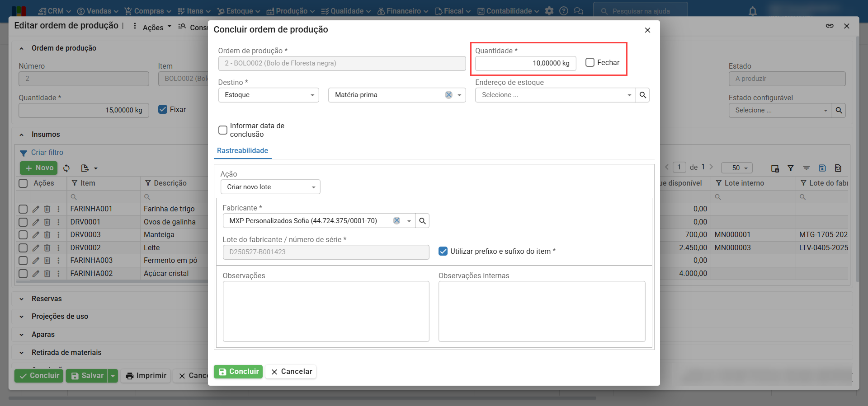Select the FARINHA002 row checkbox
This screenshot has width=868, height=406.
(x=23, y=274)
